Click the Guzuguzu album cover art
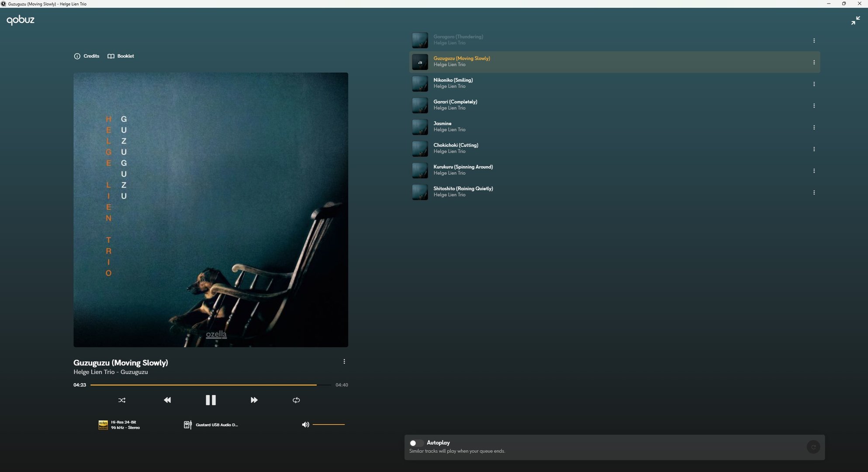The width and height of the screenshot is (868, 472). 211,210
